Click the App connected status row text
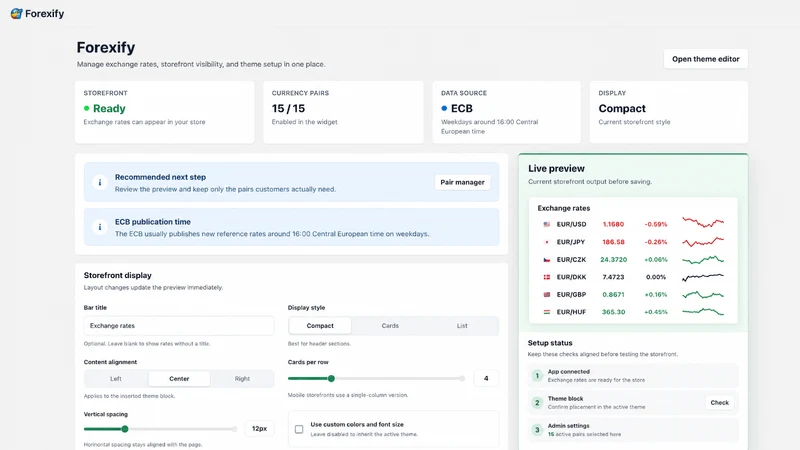The image size is (800, 450). (596, 376)
